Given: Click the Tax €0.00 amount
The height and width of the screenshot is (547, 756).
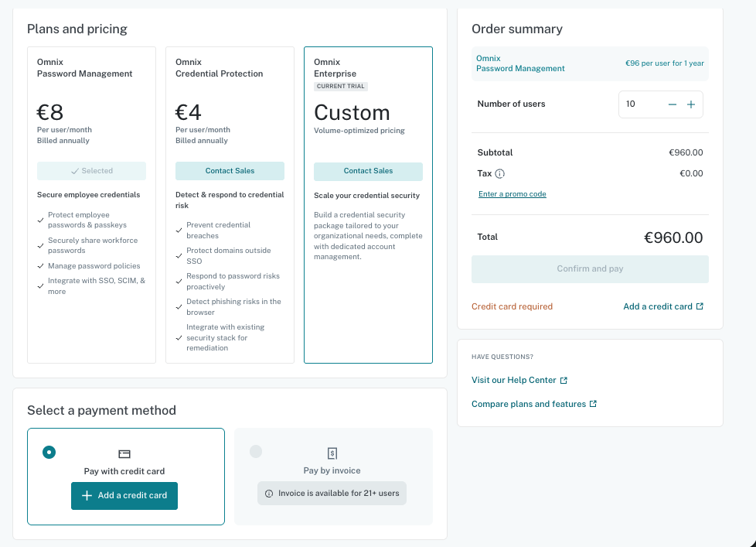Looking at the screenshot, I should pyautogui.click(x=691, y=173).
